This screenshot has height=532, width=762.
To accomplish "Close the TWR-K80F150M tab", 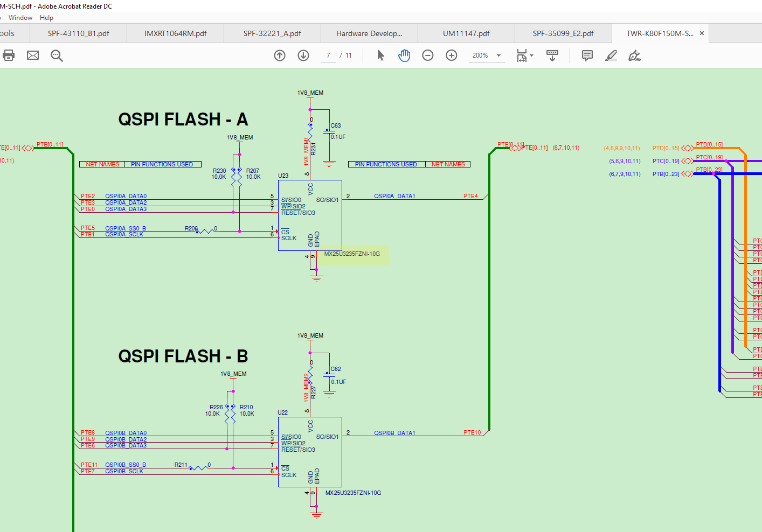I will coord(702,33).
